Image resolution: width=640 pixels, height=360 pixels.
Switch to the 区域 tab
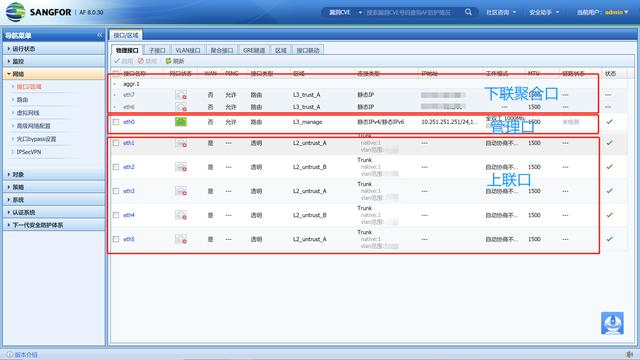281,50
